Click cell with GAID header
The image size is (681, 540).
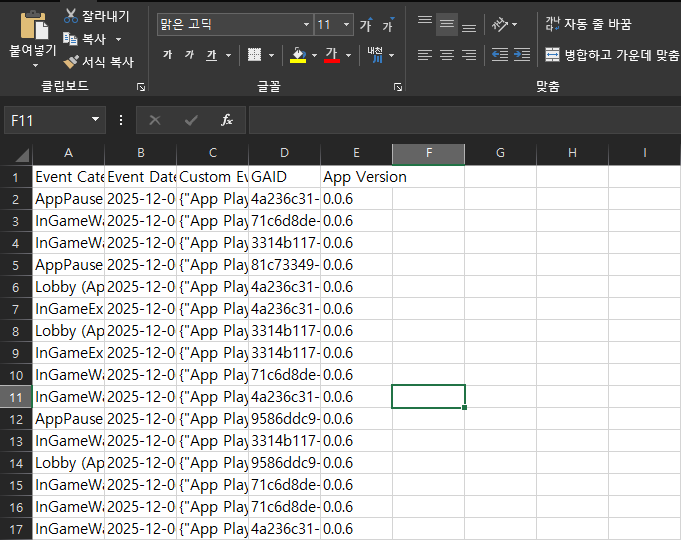284,177
